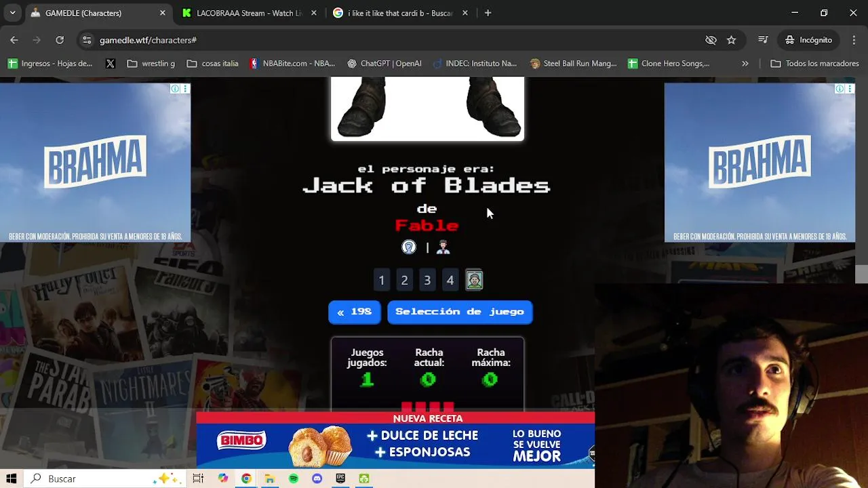This screenshot has height=488, width=868.
Task: Open the Chrome three-dot menu
Action: (853, 40)
